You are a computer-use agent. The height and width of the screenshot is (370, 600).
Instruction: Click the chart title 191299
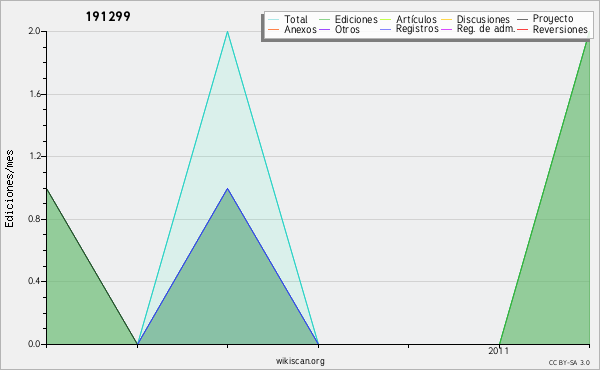(108, 16)
